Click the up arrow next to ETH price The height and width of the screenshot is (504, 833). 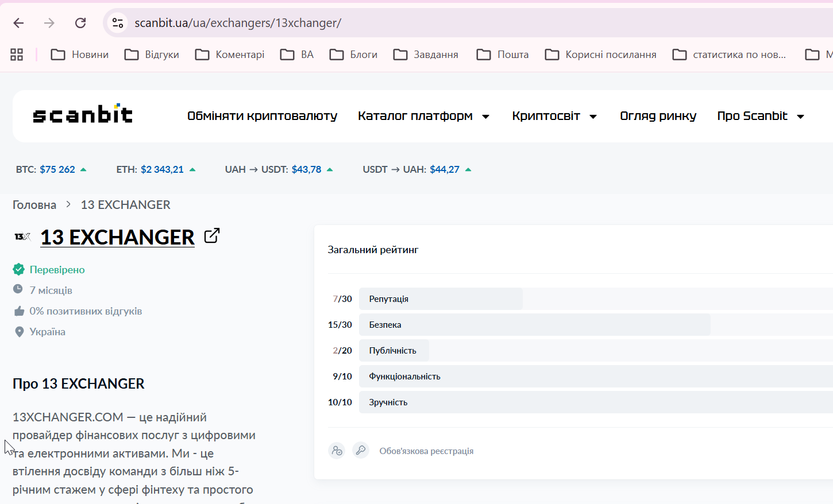tap(192, 169)
